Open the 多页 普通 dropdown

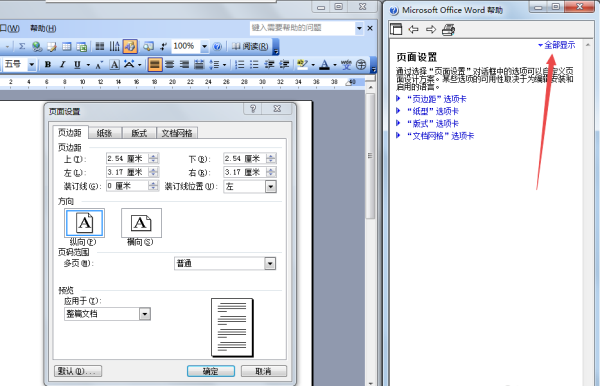[270, 264]
